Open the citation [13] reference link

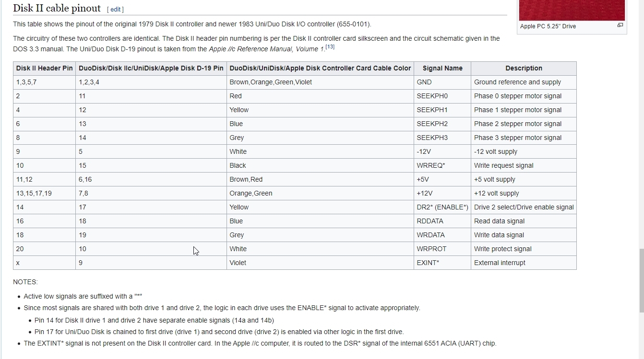[330, 47]
